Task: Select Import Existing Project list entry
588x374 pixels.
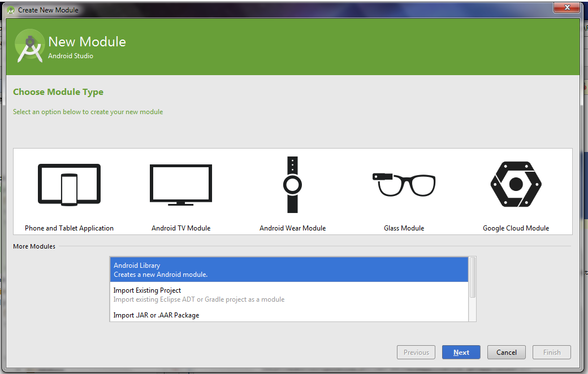Action: (289, 294)
